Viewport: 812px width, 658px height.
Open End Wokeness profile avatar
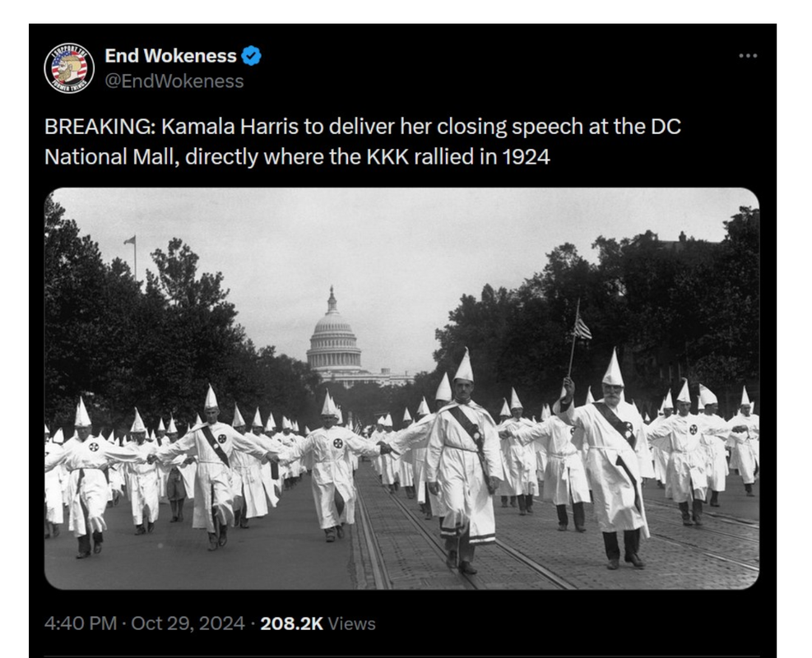coord(69,67)
